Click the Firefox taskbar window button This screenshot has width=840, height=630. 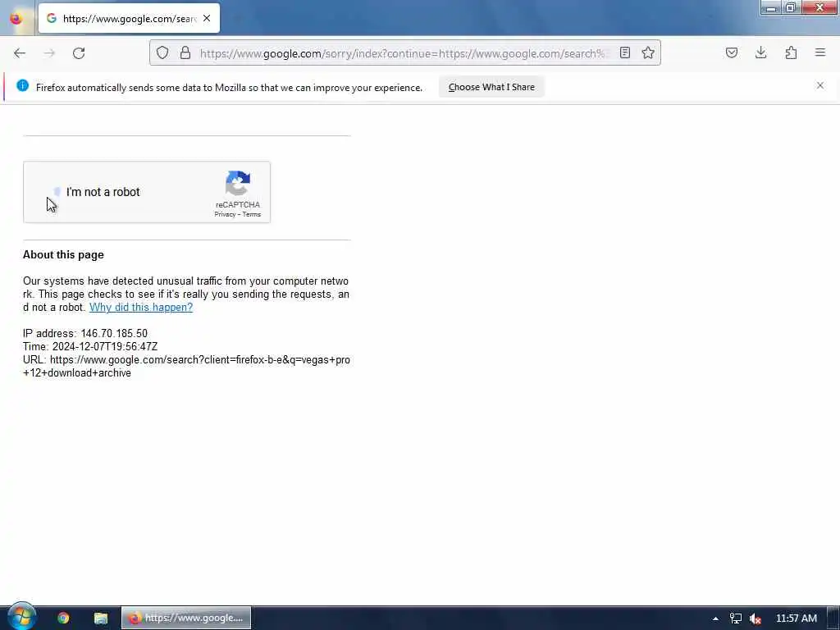pyautogui.click(x=186, y=618)
